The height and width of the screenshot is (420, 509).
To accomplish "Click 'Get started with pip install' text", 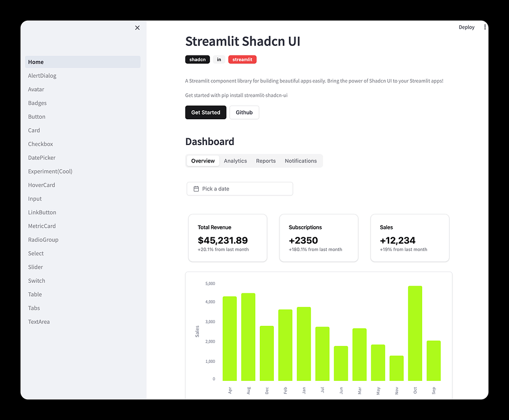I will click(x=236, y=95).
